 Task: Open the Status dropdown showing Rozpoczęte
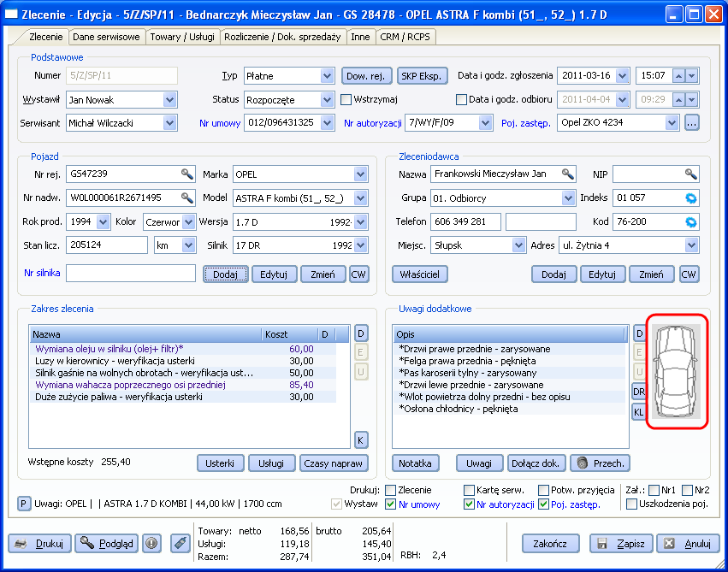pyautogui.click(x=327, y=100)
